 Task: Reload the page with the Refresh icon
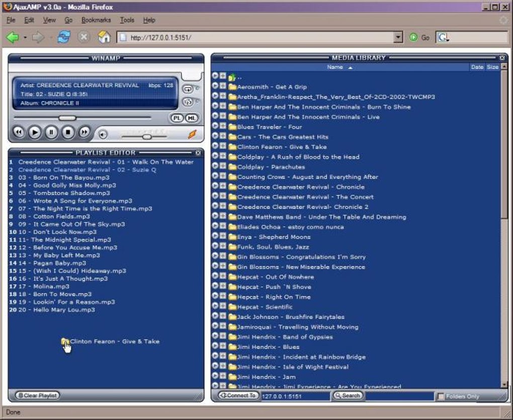(x=64, y=37)
